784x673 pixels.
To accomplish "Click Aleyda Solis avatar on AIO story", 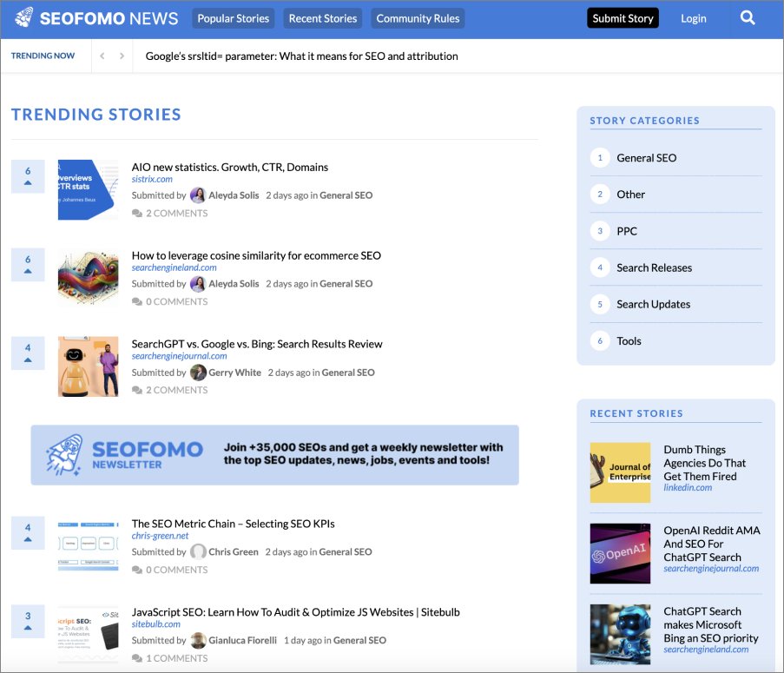I will pos(198,195).
